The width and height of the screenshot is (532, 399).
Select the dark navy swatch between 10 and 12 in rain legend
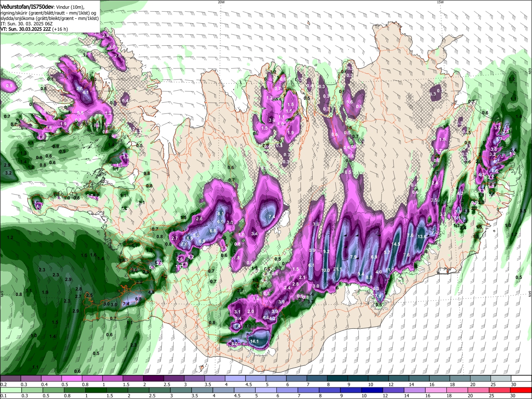(371, 390)
